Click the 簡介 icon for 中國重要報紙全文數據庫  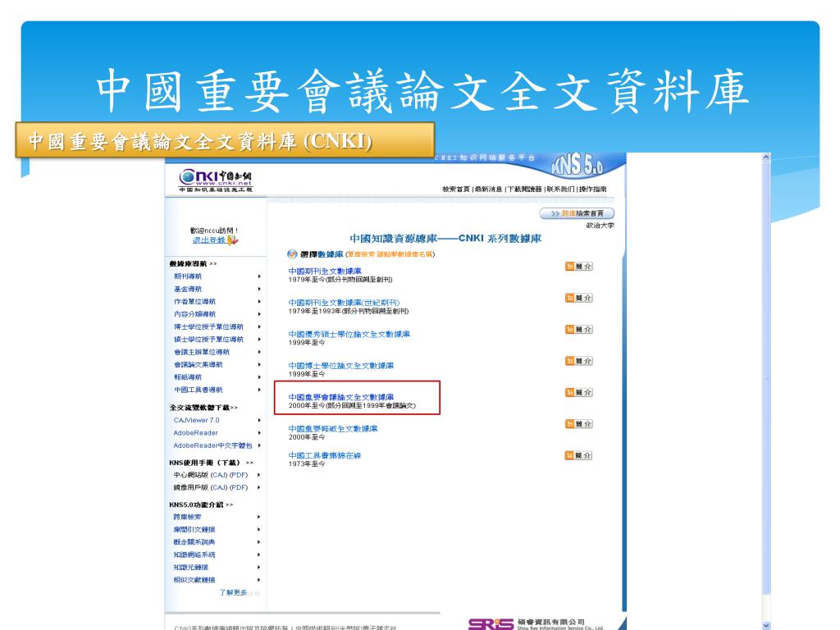(579, 424)
